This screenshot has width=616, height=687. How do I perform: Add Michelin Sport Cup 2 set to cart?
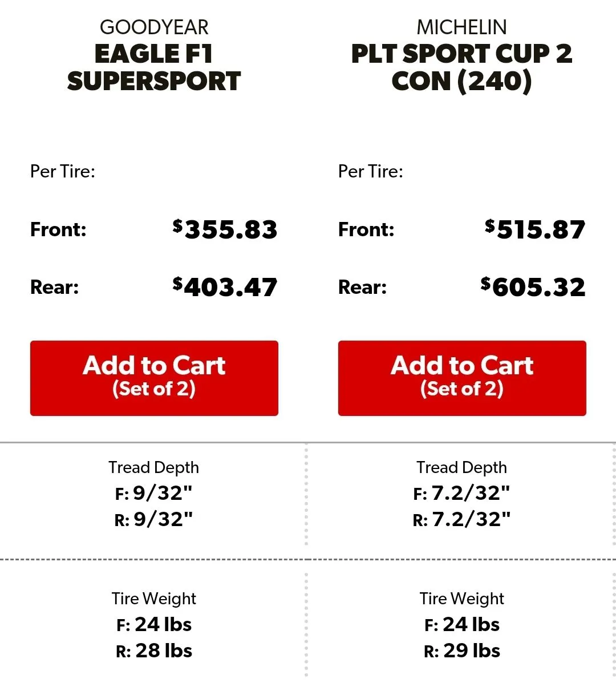click(x=462, y=378)
